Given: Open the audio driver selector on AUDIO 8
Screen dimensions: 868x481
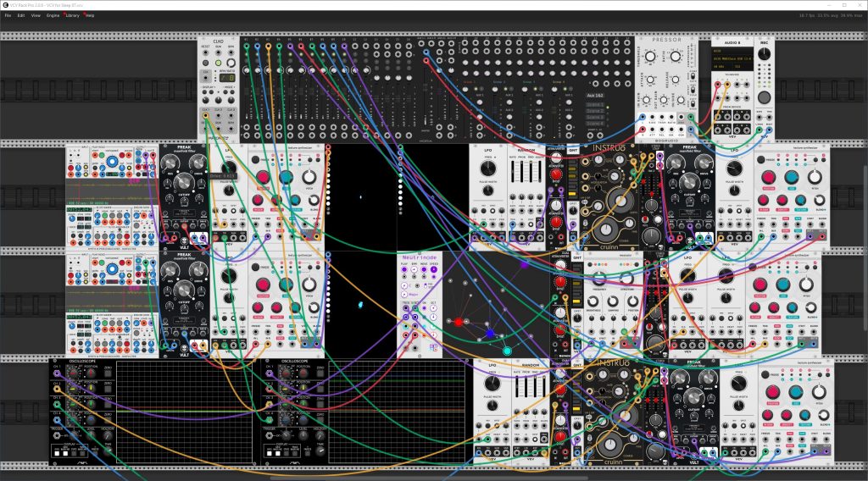Looking at the screenshot, I should [733, 51].
